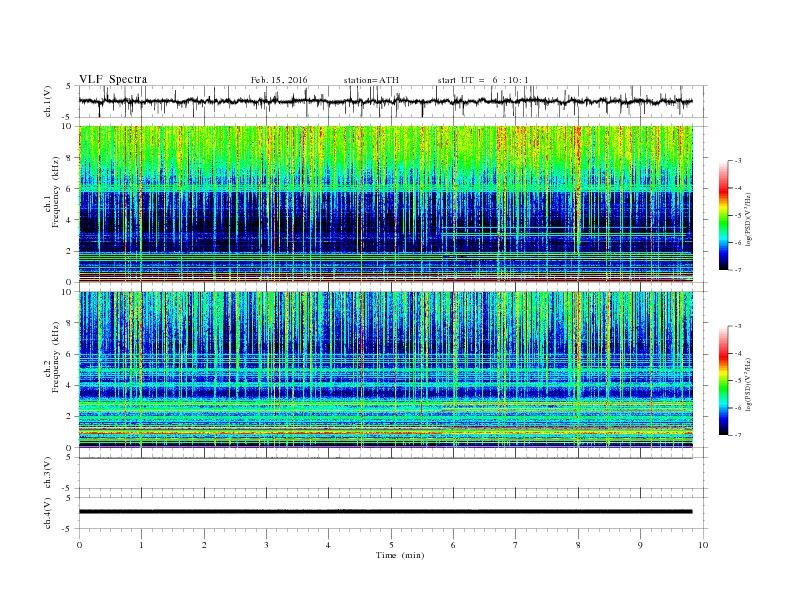Click the "-3" label on ch.1 color bar

click(x=737, y=161)
